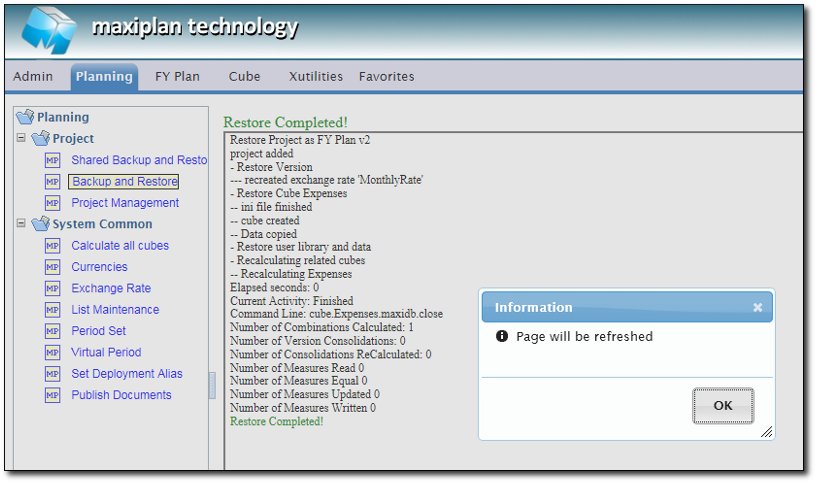Click the MP icon beside Exchange Rate
Viewport: 816px width, 483px height.
[53, 289]
